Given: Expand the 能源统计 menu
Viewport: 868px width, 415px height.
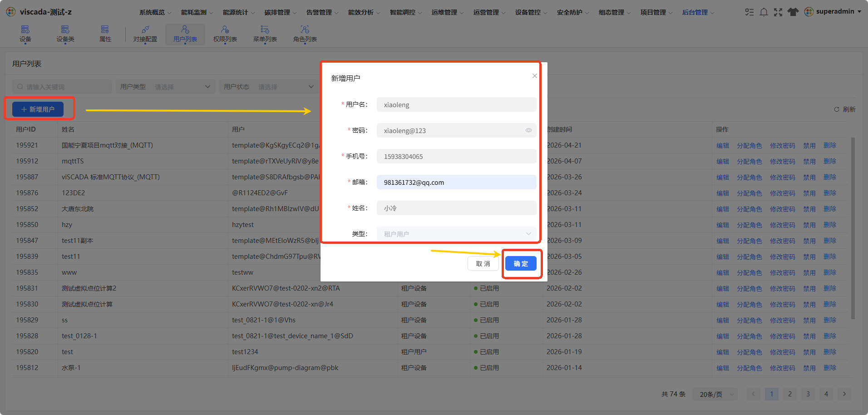Looking at the screenshot, I should click(x=239, y=12).
